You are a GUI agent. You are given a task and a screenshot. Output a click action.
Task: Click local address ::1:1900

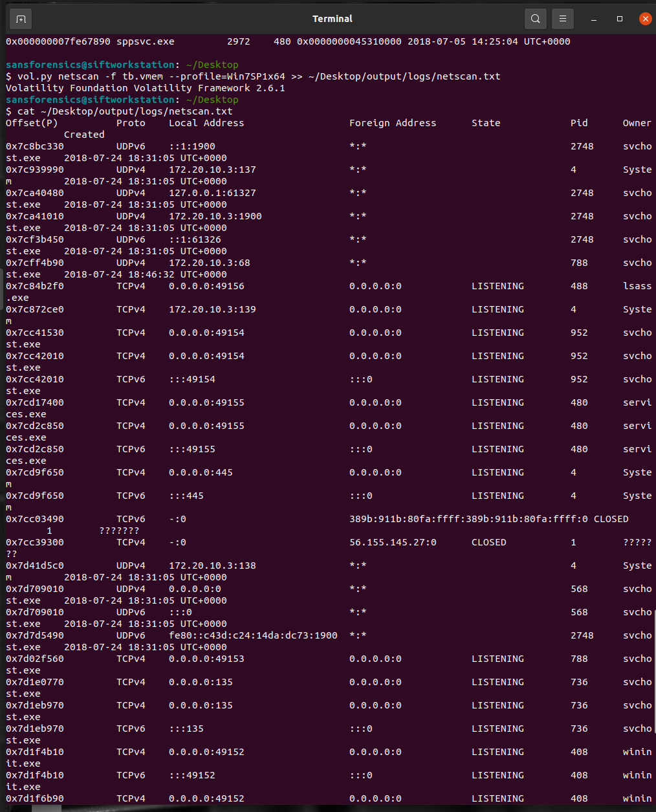(x=192, y=146)
